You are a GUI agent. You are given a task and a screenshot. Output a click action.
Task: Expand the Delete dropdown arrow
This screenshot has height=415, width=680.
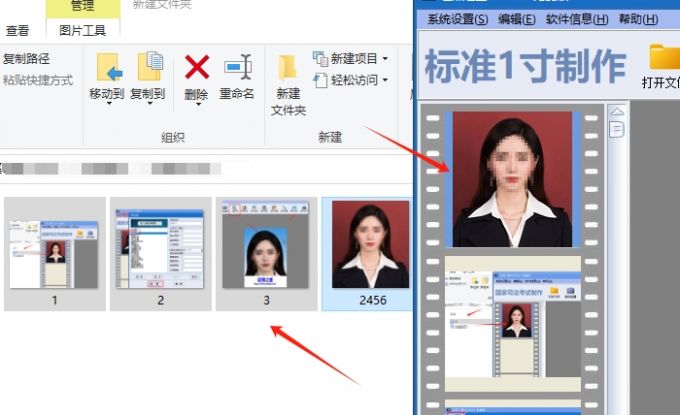click(x=198, y=104)
